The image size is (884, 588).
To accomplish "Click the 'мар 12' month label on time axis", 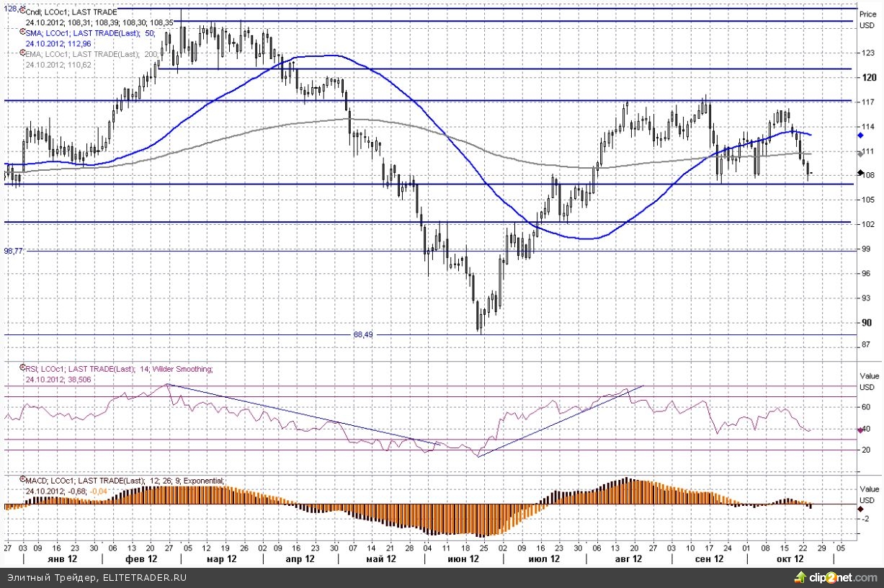I will point(221,558).
